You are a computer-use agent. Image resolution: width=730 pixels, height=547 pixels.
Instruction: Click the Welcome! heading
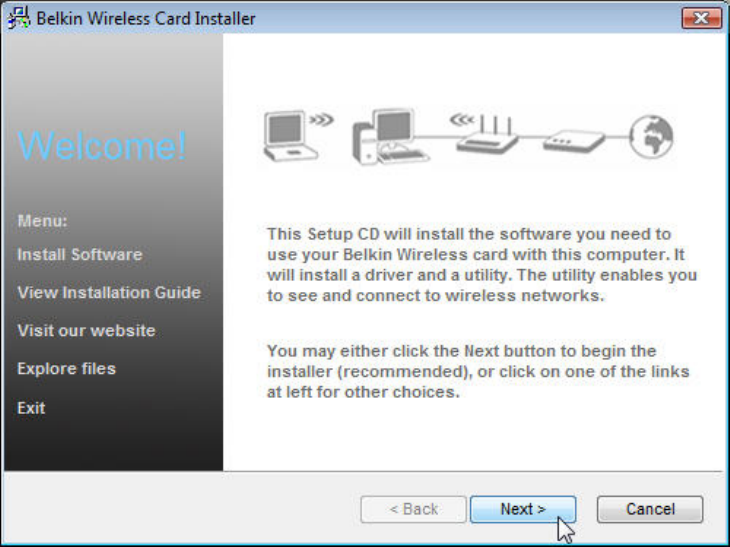pos(101,146)
